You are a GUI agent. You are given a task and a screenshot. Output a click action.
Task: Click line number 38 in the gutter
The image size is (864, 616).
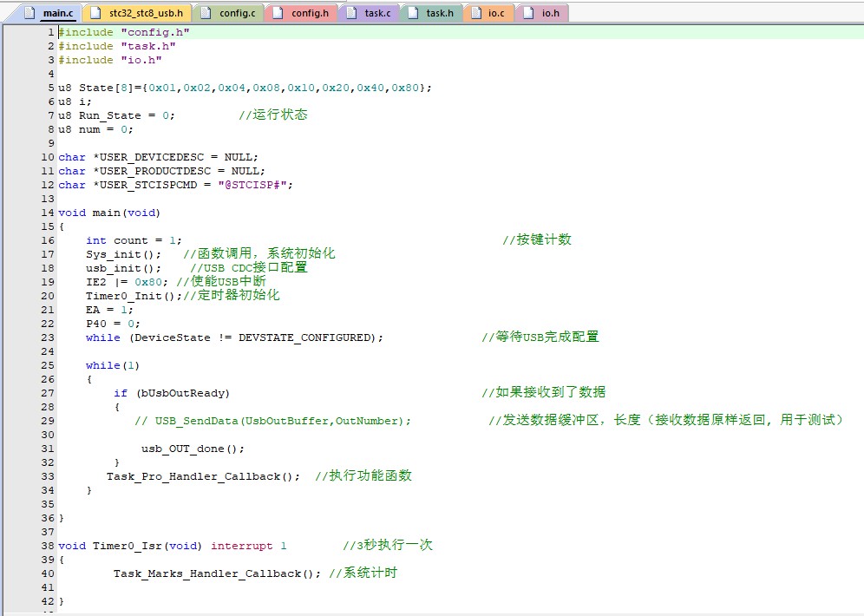(48, 546)
